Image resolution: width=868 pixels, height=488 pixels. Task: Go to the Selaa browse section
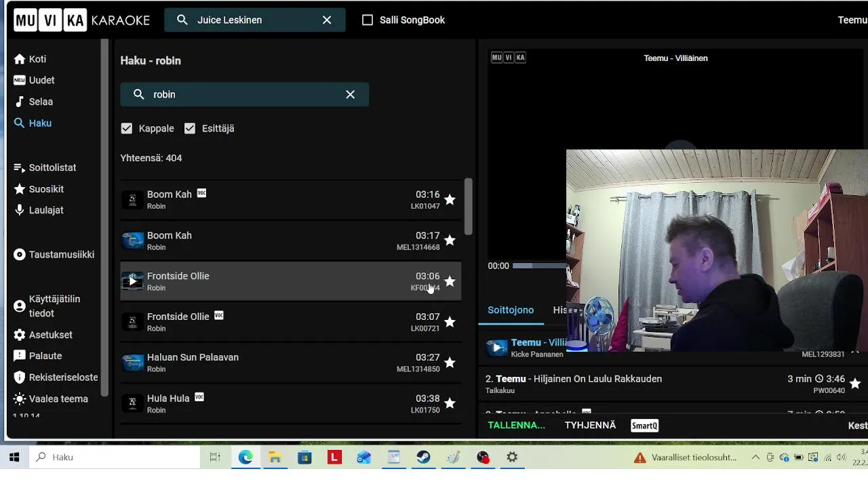pos(33,102)
